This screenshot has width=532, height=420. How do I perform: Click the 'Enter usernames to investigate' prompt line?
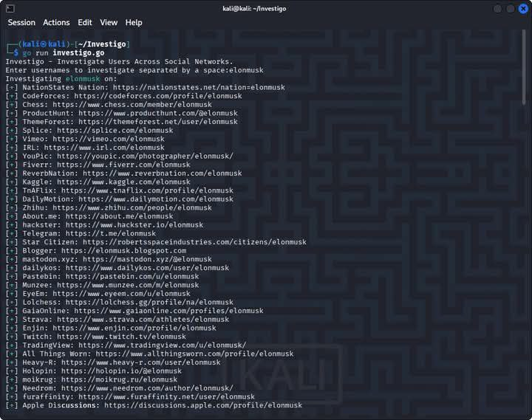coord(134,70)
